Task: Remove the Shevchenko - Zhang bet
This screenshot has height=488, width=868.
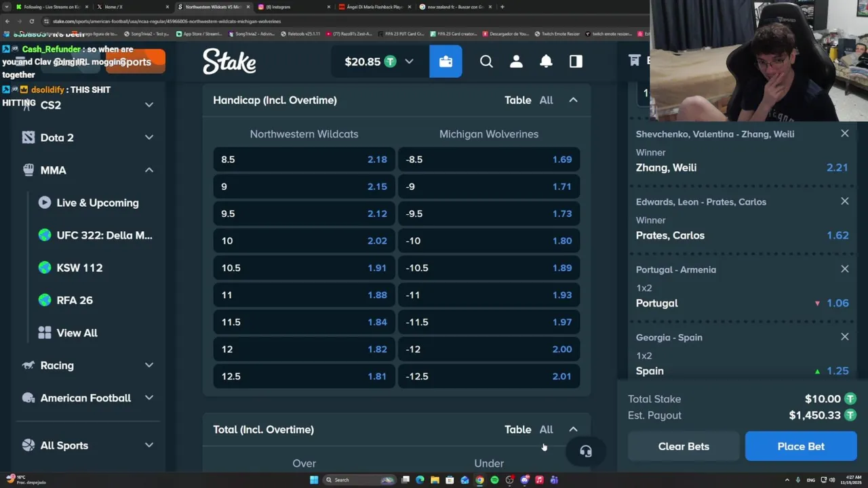Action: (844, 134)
